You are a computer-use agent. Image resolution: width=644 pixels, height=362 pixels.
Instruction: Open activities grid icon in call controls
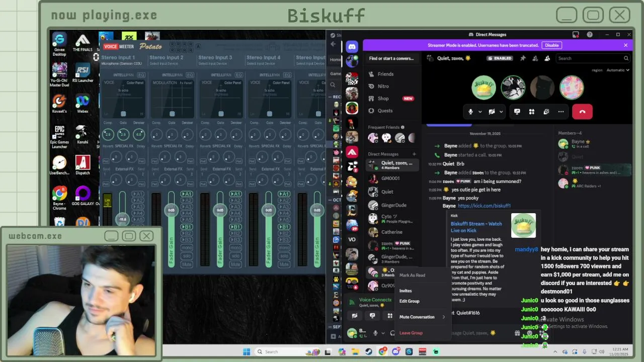click(x=531, y=112)
